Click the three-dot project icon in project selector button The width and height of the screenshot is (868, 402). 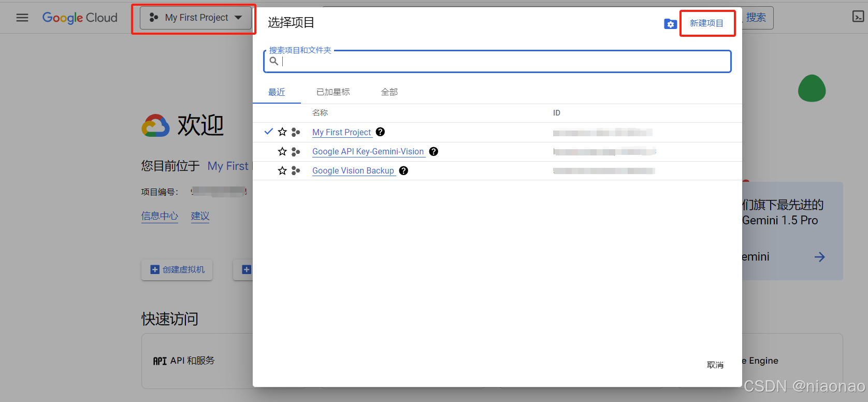[x=154, y=18]
